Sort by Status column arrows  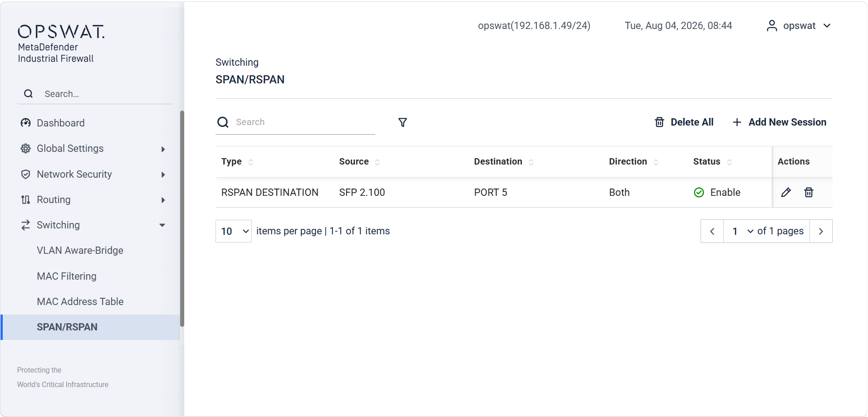[729, 162]
